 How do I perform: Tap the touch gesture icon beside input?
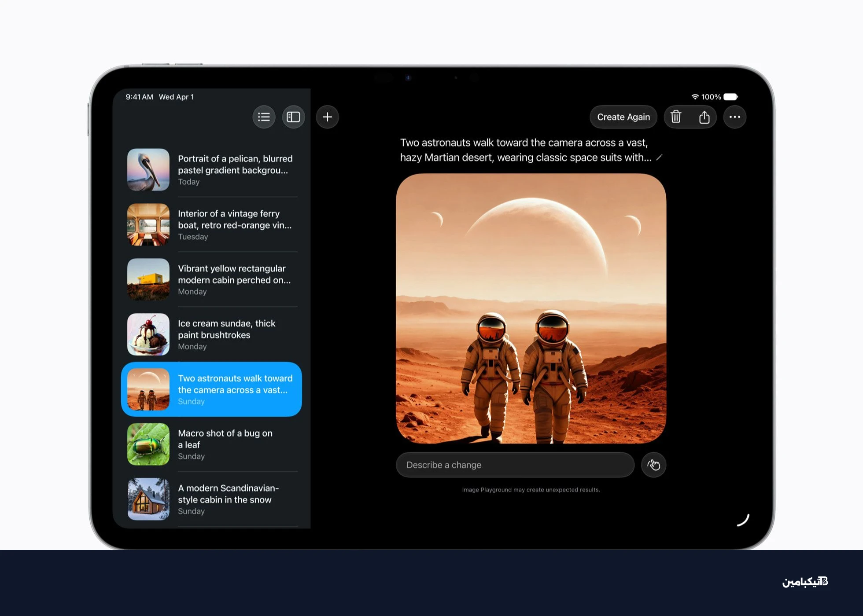653,465
